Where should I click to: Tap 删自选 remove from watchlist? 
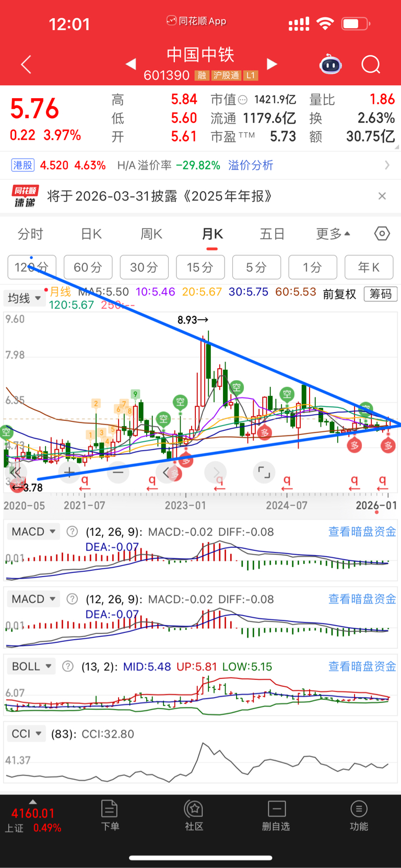pyautogui.click(x=276, y=815)
